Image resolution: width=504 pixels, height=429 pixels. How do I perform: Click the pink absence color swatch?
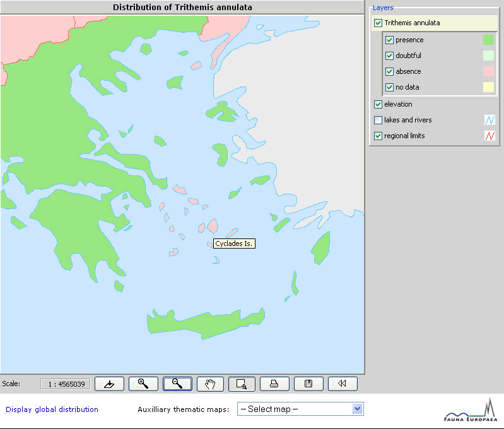click(488, 71)
